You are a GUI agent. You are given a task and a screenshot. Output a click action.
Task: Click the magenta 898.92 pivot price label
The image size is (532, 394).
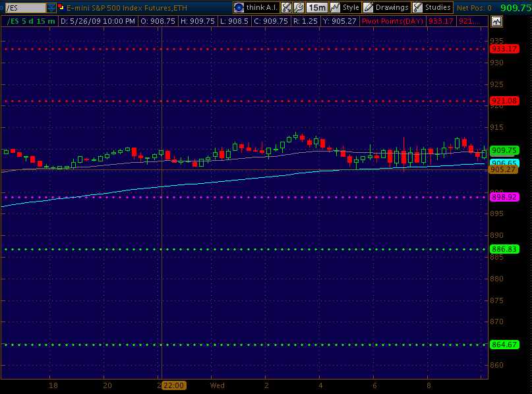(x=504, y=197)
